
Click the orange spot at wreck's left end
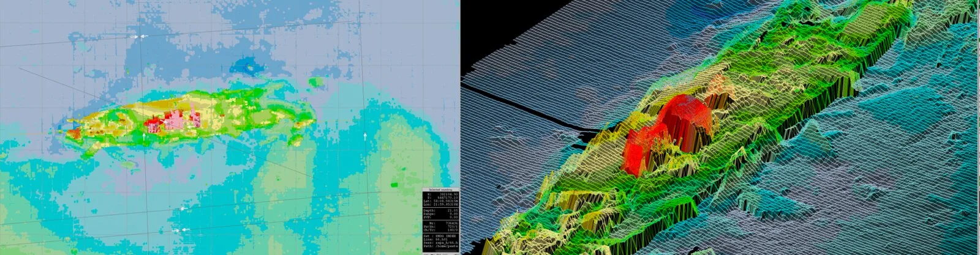click(x=73, y=132)
